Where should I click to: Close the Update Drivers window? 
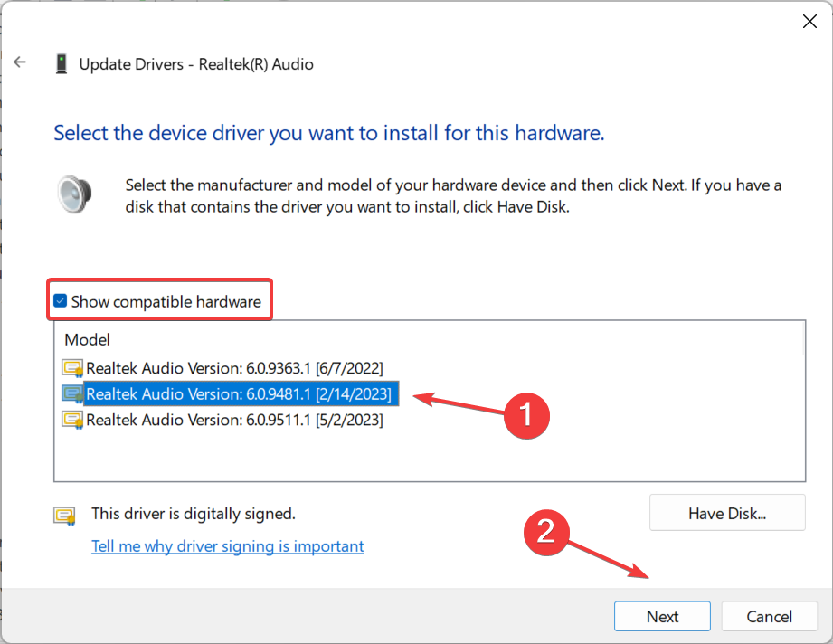coord(809,21)
